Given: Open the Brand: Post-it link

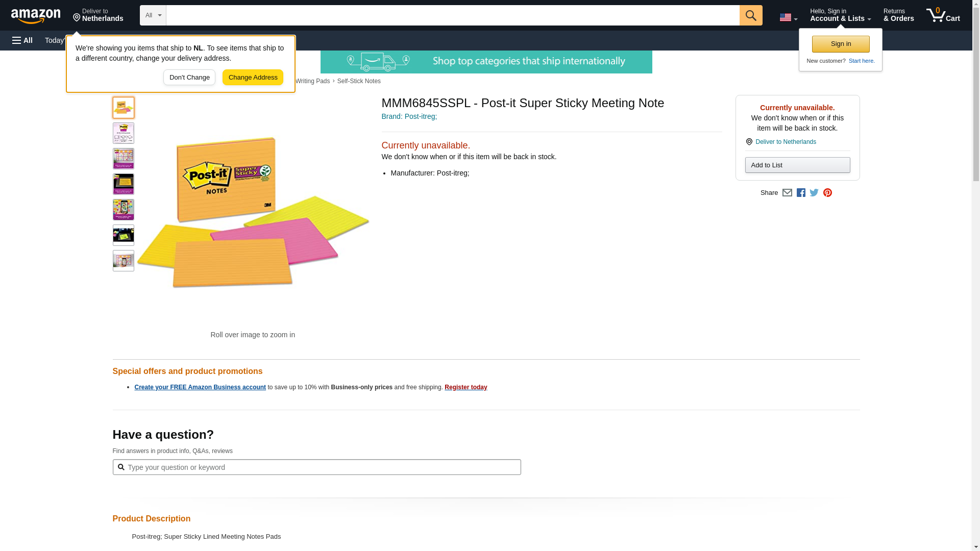Looking at the screenshot, I should (409, 116).
